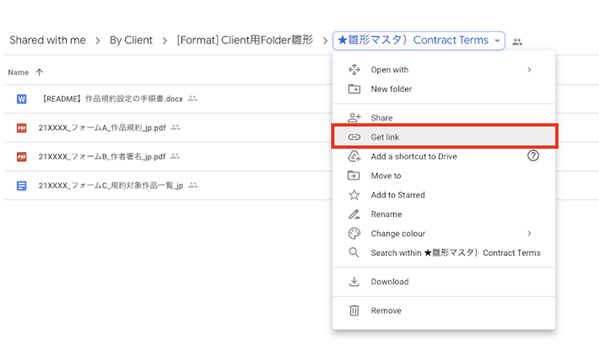The image size is (599, 364).
Task: Select Change colour menu entry
Action: point(444,234)
